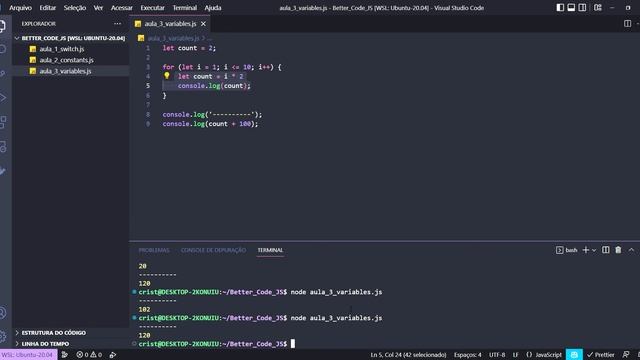
Task: Open the Ajuda menu
Action: point(213,8)
